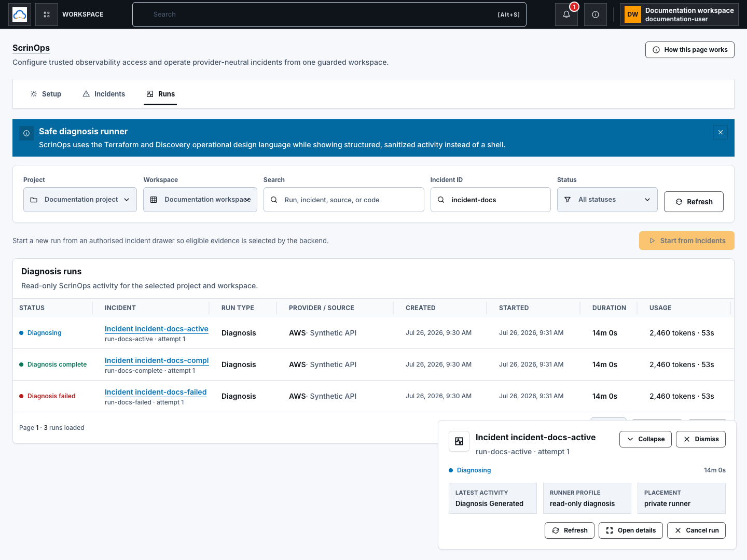This screenshot has width=747, height=560.
Task: Click Start from Incidents button
Action: pyautogui.click(x=687, y=241)
